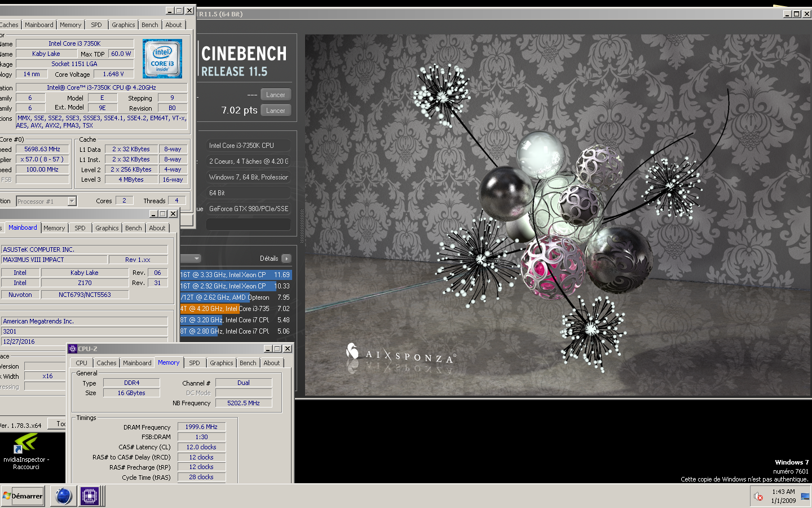Open the nvidiaInspector desktop shortcut

pos(26,452)
